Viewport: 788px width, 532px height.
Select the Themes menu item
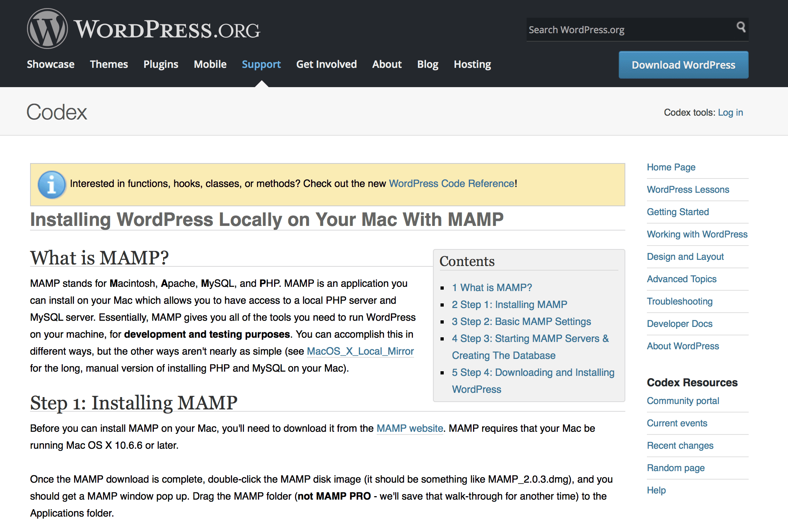click(x=109, y=64)
